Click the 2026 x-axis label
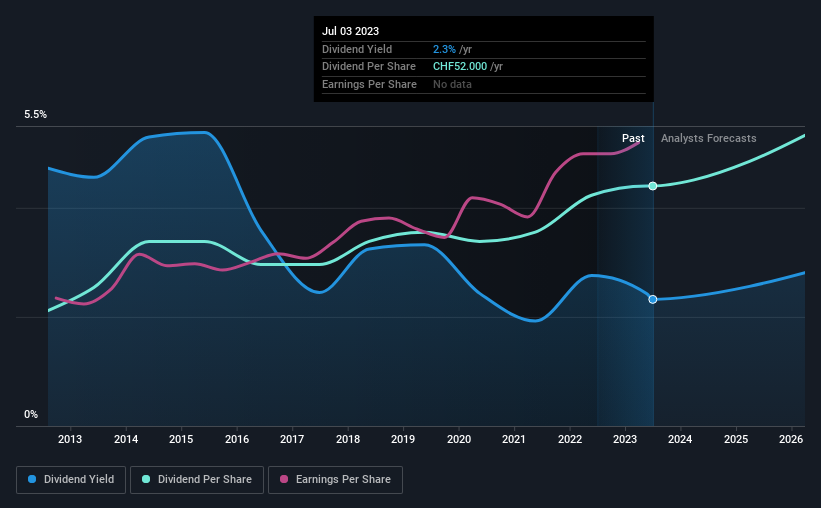Image resolution: width=821 pixels, height=508 pixels. 791,439
